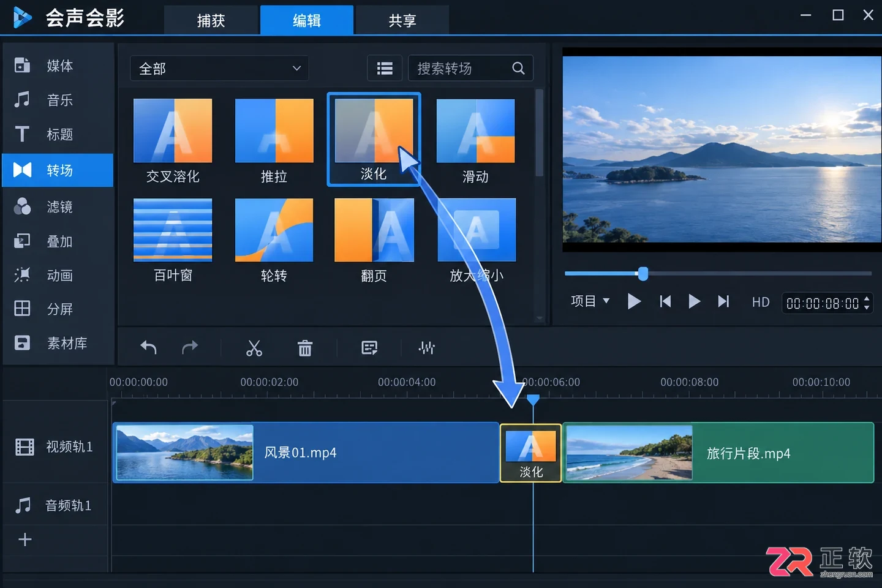Select the 旅行片段.mp4 clip on timeline

tap(718, 453)
